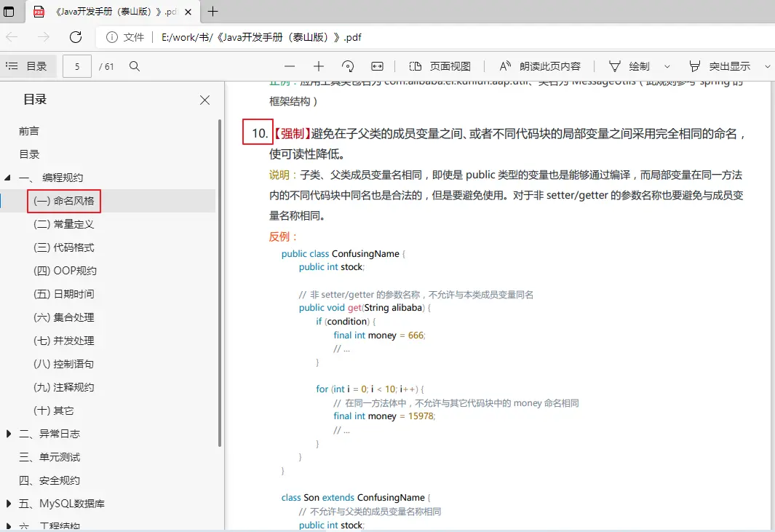Screen dimensions: 775x532
Task: Click 朗读此页内容 read aloud button
Action: [540, 66]
